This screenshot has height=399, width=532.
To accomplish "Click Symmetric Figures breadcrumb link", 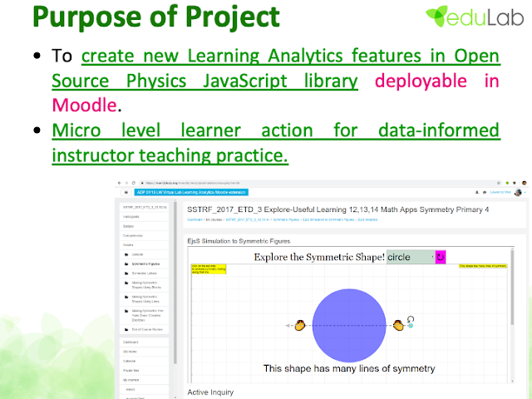I will tap(286, 219).
